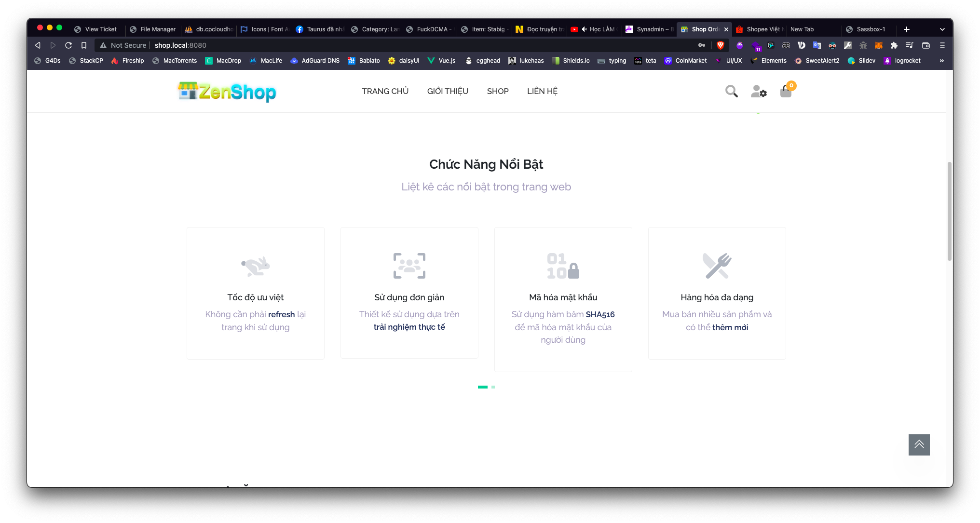Viewport: 980px width, 523px height.
Task: Click the thêm mới link in Hàng hóa card
Action: pyautogui.click(x=730, y=327)
